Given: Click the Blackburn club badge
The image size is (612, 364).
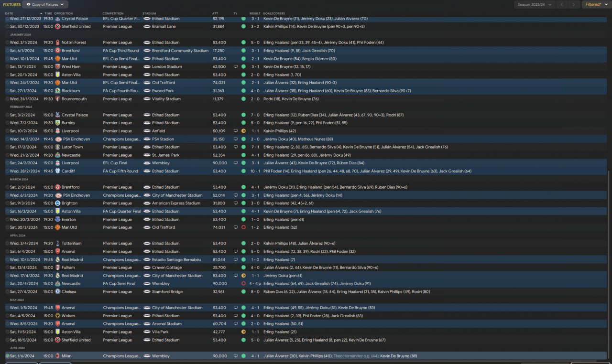Looking at the screenshot, I should coord(57,91).
